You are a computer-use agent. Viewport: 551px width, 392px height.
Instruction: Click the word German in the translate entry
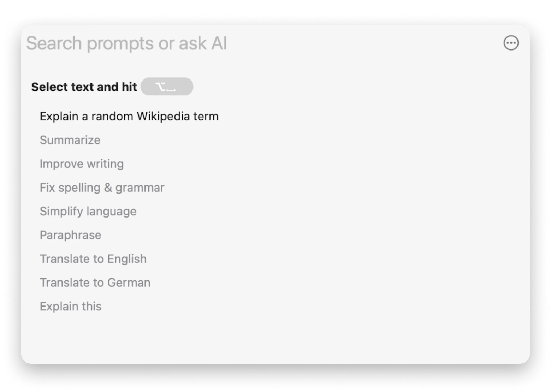click(x=129, y=283)
